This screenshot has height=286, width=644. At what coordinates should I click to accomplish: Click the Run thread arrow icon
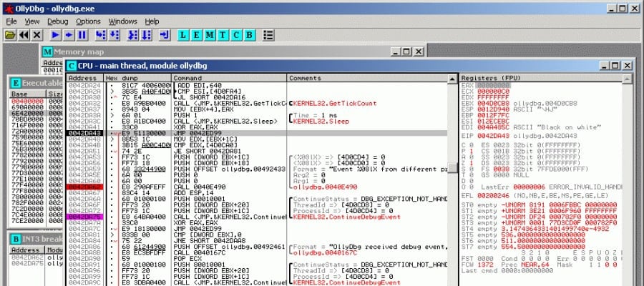(69, 35)
